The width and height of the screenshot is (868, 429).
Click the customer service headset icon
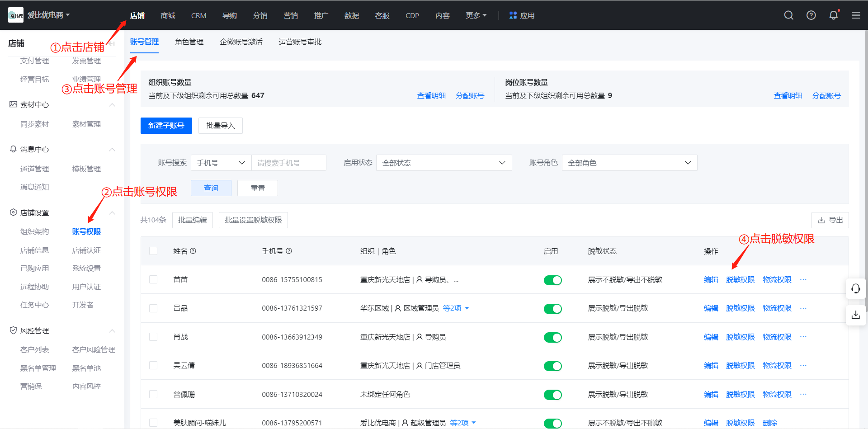point(856,288)
